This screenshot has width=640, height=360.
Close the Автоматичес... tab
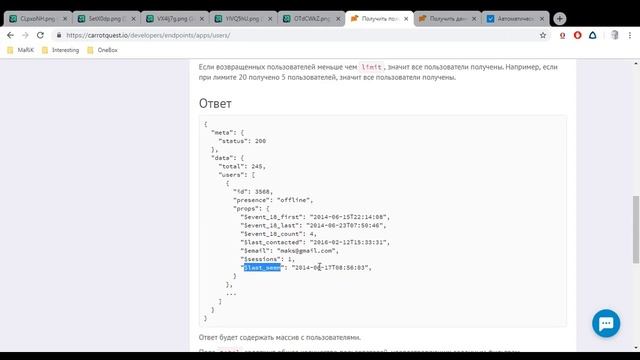pos(542,19)
